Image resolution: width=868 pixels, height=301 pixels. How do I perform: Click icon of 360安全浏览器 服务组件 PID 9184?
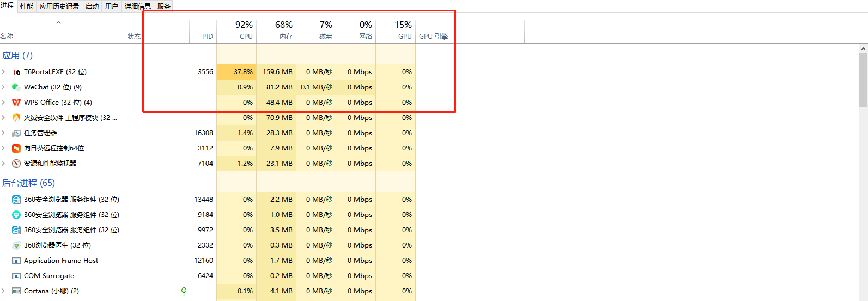point(16,215)
